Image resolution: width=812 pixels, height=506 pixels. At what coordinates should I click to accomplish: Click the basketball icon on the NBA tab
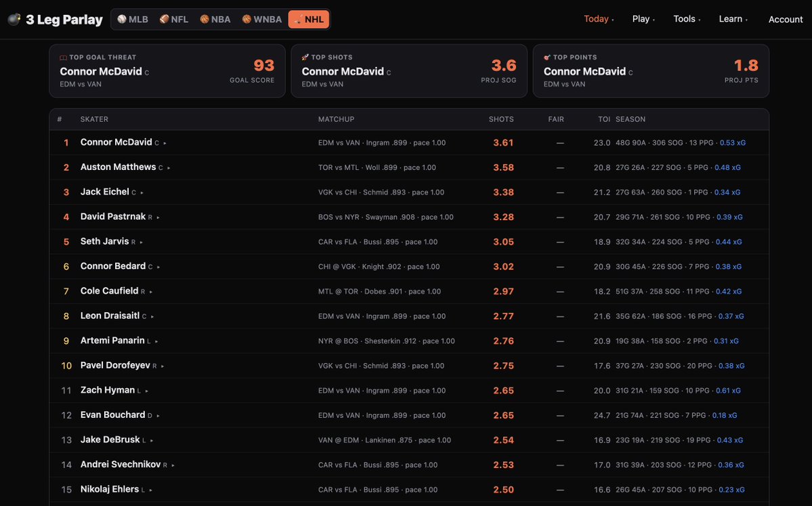click(205, 19)
